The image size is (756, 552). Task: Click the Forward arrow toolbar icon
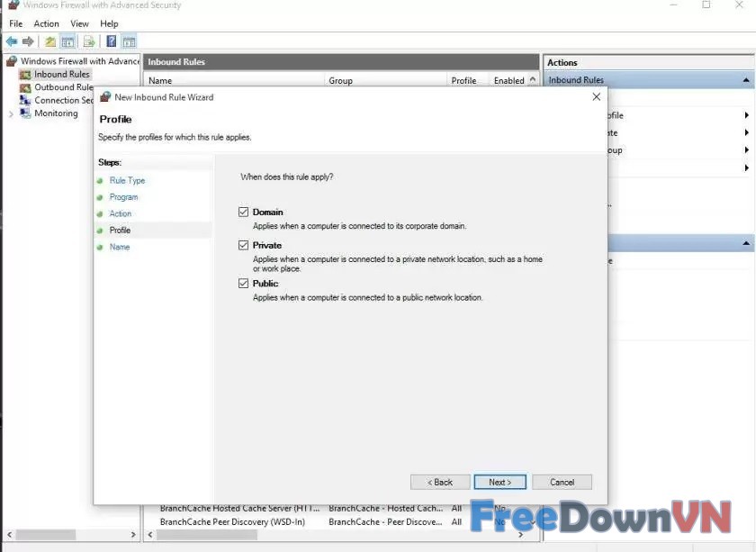pyautogui.click(x=28, y=41)
